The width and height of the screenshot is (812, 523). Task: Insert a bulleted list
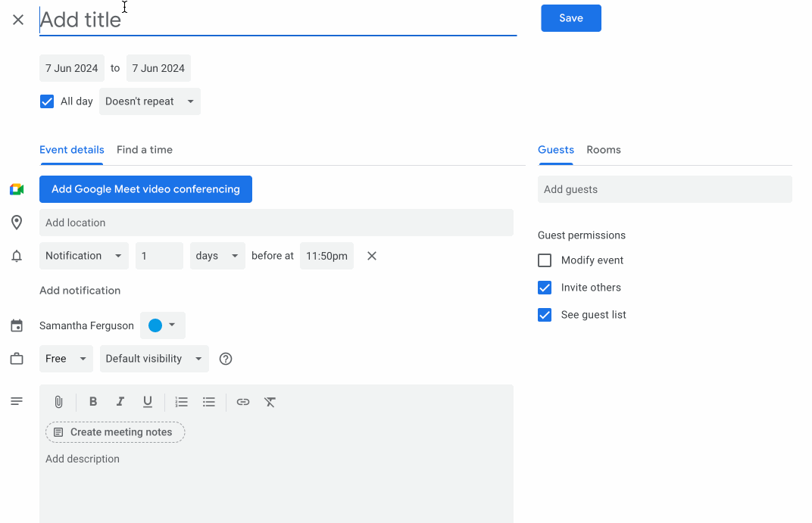click(209, 402)
